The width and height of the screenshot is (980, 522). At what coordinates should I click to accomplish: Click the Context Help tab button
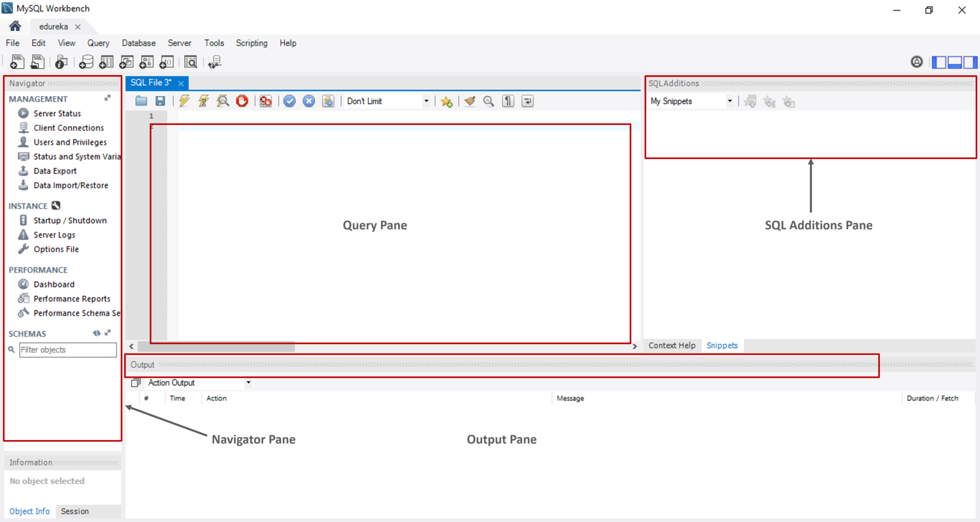pyautogui.click(x=671, y=345)
